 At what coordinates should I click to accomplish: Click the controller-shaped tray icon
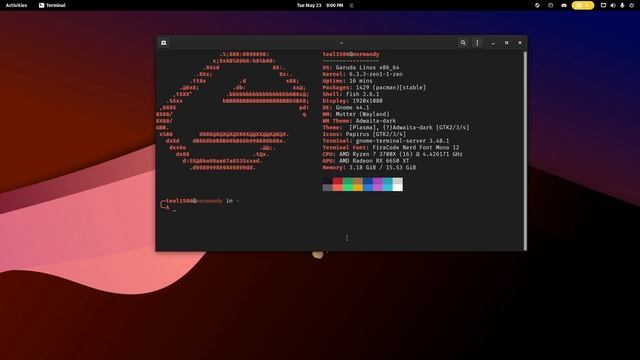coord(564,5)
